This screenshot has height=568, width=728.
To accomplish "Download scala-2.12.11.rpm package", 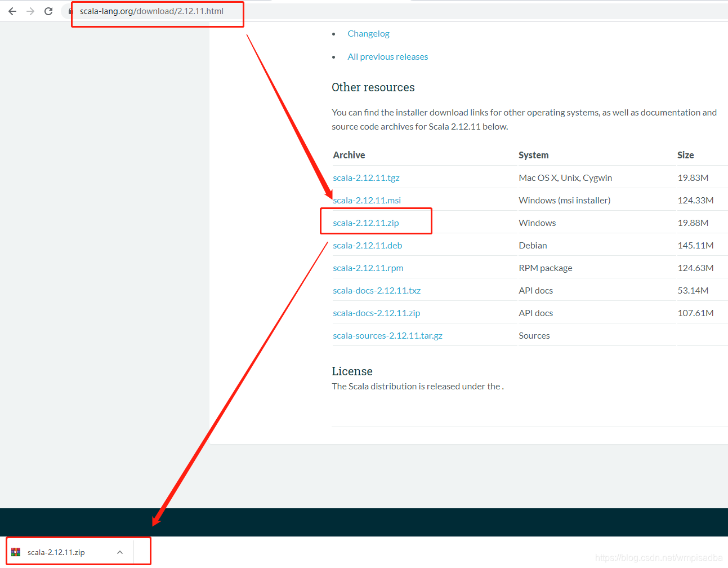I will pyautogui.click(x=368, y=268).
